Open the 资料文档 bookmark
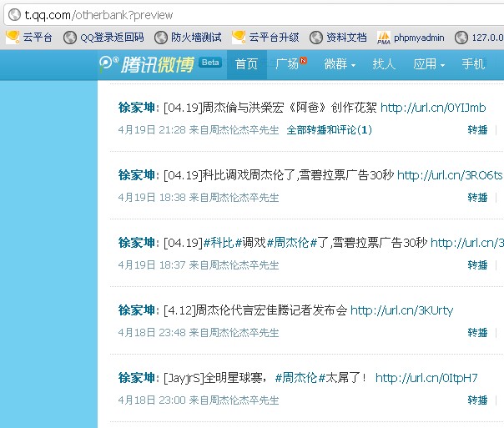This screenshot has height=428, width=504. [338, 38]
